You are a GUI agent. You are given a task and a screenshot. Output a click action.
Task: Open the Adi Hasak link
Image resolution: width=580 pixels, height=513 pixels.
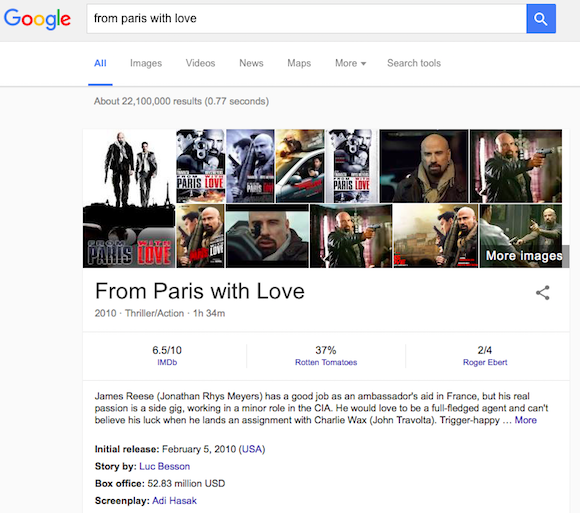coord(174,501)
